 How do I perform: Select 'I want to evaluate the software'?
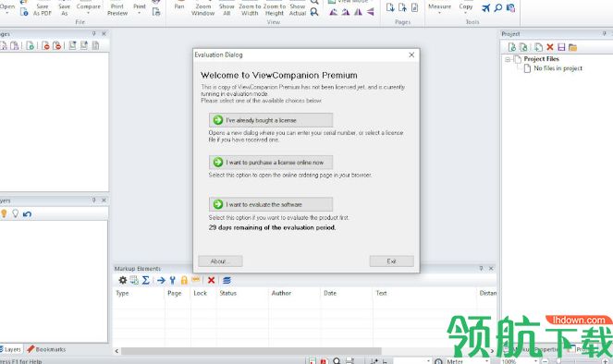271,204
